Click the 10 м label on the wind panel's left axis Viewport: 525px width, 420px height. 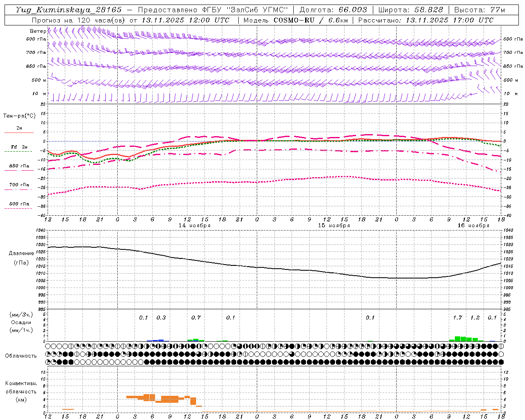point(39,94)
